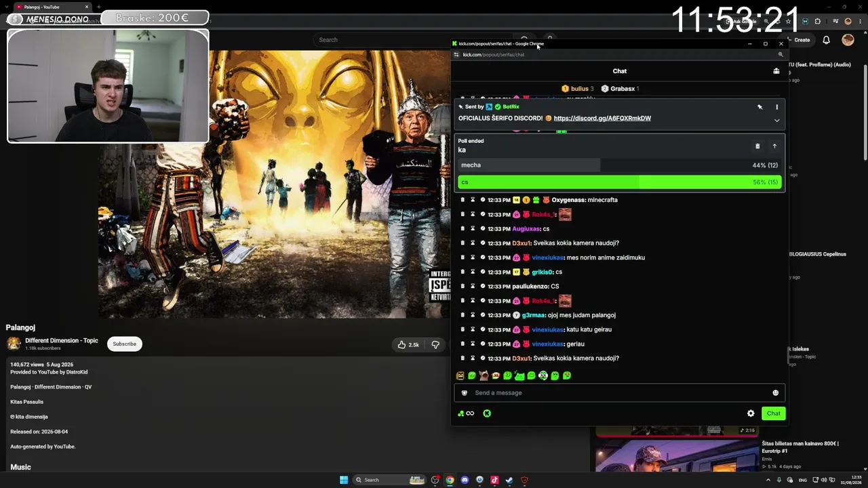The width and height of the screenshot is (868, 488).
Task: Open Google Chrome from the taskbar
Action: (x=450, y=480)
